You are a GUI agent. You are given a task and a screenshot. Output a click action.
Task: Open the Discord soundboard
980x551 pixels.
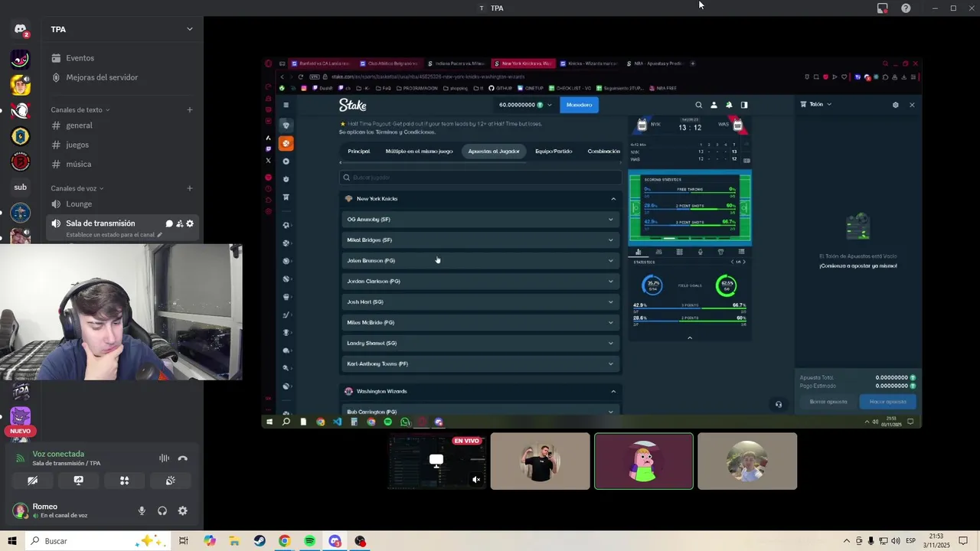(170, 481)
